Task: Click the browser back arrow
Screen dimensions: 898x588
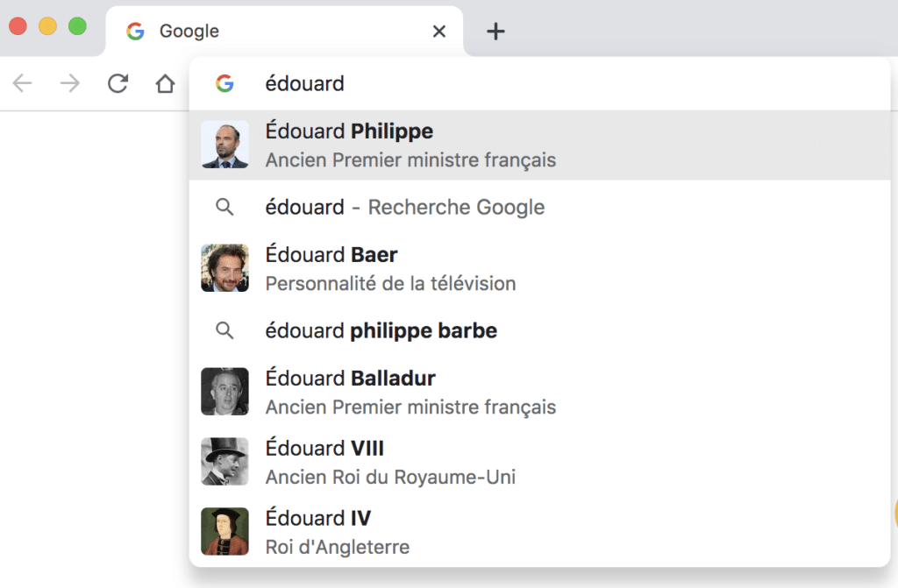Action: 23,83
